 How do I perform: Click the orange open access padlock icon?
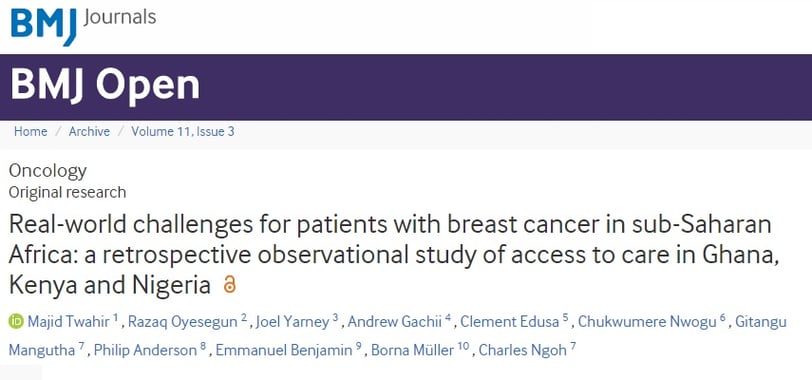[229, 285]
